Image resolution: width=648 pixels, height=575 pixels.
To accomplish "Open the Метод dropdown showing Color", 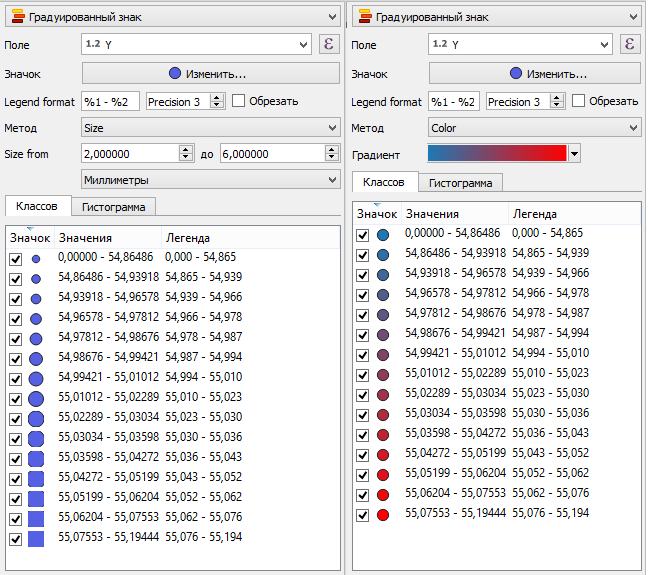I will 535,128.
